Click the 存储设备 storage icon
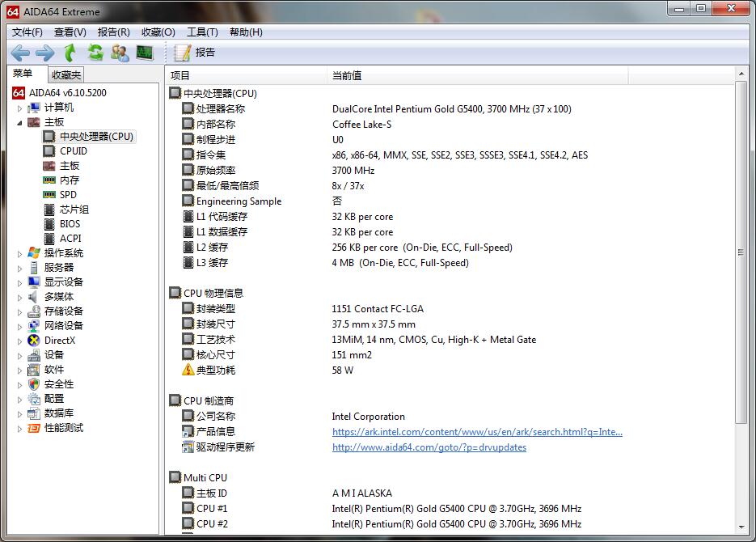 (34, 311)
